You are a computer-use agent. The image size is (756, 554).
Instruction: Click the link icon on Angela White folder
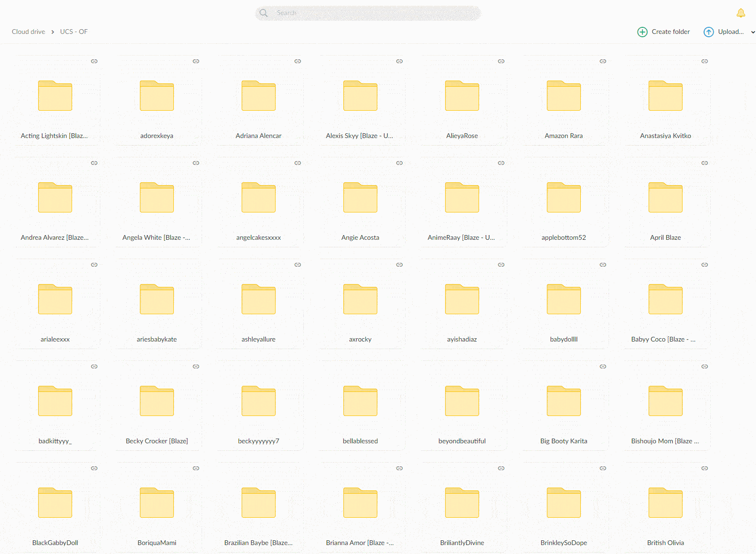click(196, 163)
